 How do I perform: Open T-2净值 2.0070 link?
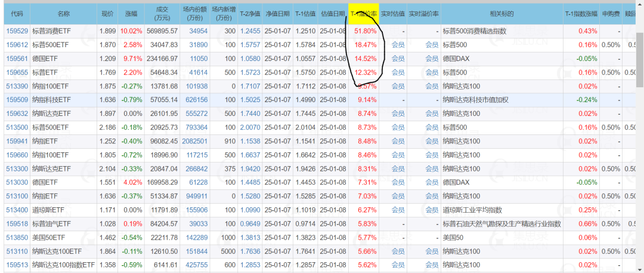(x=250, y=127)
